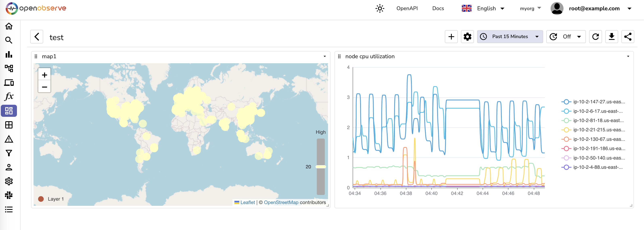The width and height of the screenshot is (644, 230).
Task: Click the OpenStreetMap link
Action: pyautogui.click(x=281, y=202)
